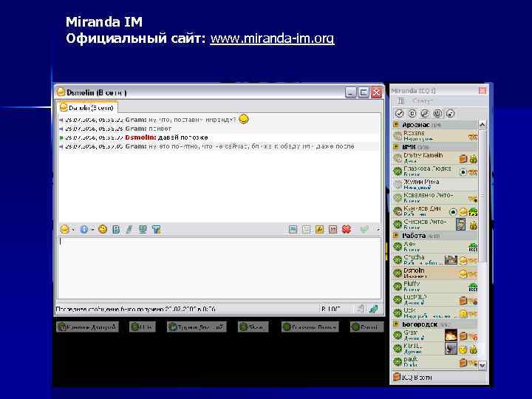532x399 pixels.
Task: Click the quote marks icon in chat toolbar
Action: point(332,230)
